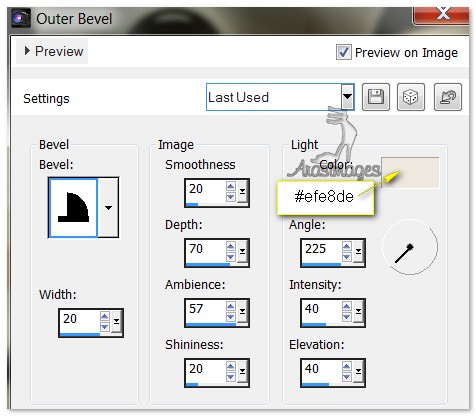Viewport: 476px width, 416px height.
Task: Open the Last Used settings dropdown
Action: (x=347, y=97)
